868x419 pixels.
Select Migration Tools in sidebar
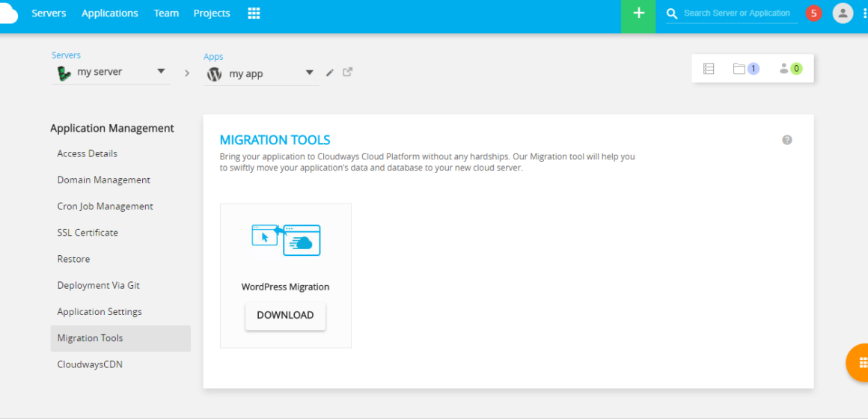[120, 338]
